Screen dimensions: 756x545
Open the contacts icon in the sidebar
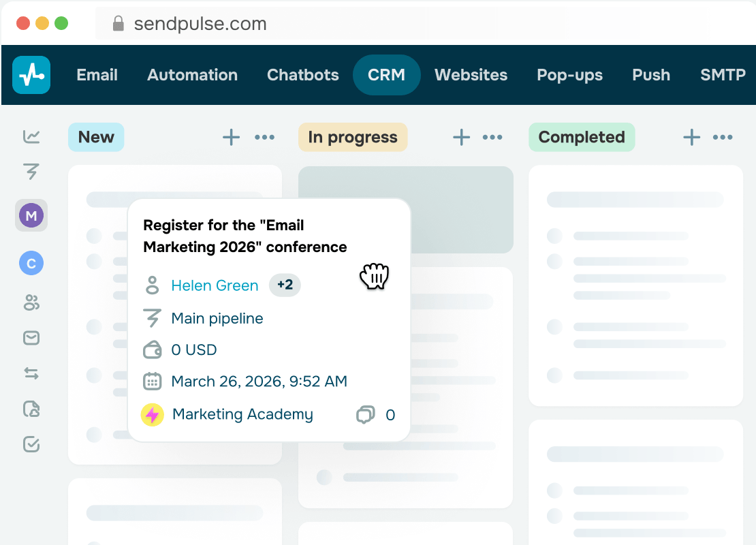click(31, 303)
